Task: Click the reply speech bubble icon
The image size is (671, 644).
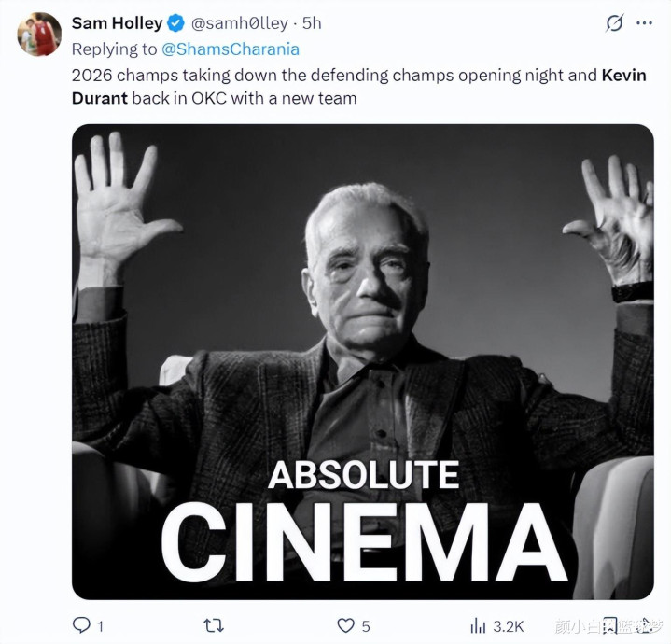Action: (81, 625)
